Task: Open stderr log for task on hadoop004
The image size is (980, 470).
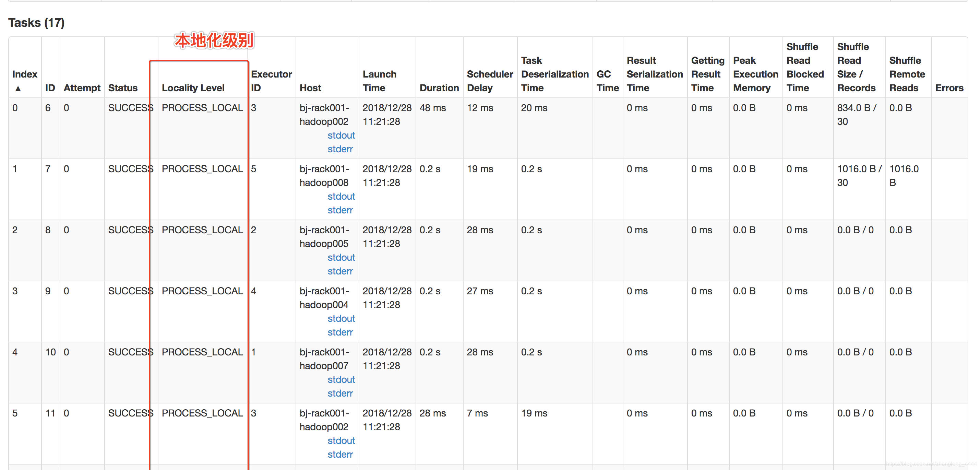Action: click(x=340, y=332)
